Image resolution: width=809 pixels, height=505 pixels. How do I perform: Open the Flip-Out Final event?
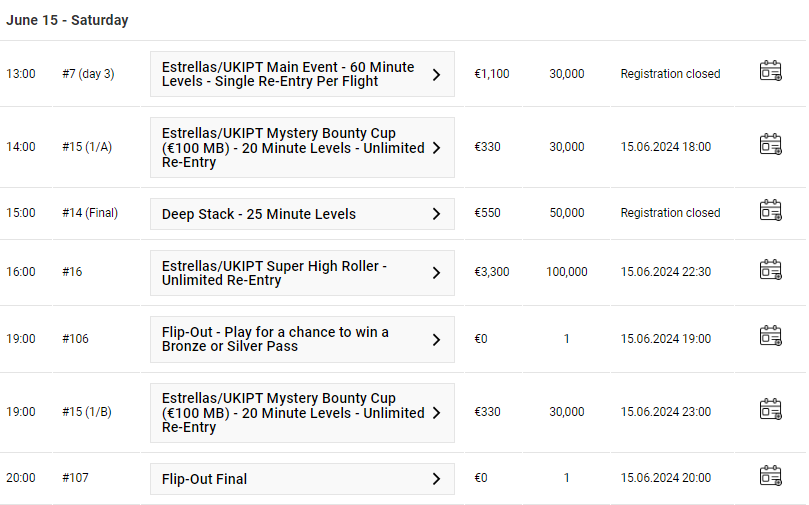302,479
